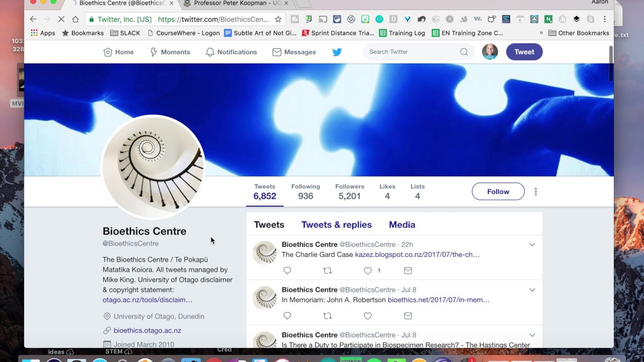The width and height of the screenshot is (644, 362).
Task: Open Bioethics Centre spiral staircase profile photo
Action: (153, 166)
